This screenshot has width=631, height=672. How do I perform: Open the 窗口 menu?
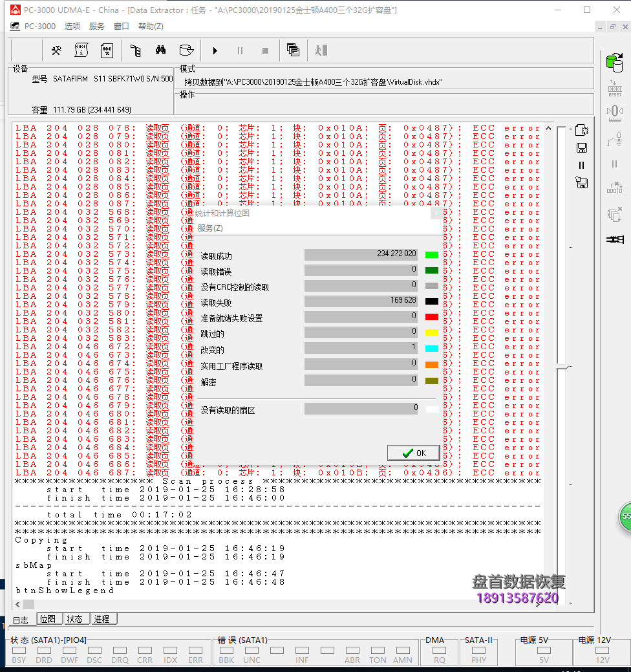pos(122,27)
